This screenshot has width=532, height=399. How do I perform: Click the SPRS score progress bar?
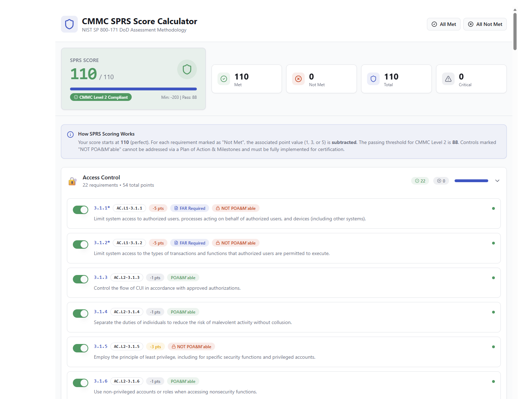pyautogui.click(x=133, y=89)
